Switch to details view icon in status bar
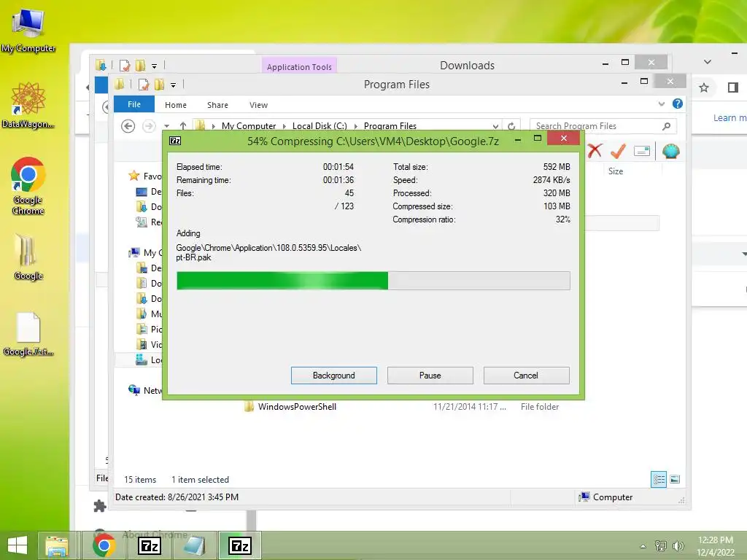The image size is (747, 560). tap(659, 479)
